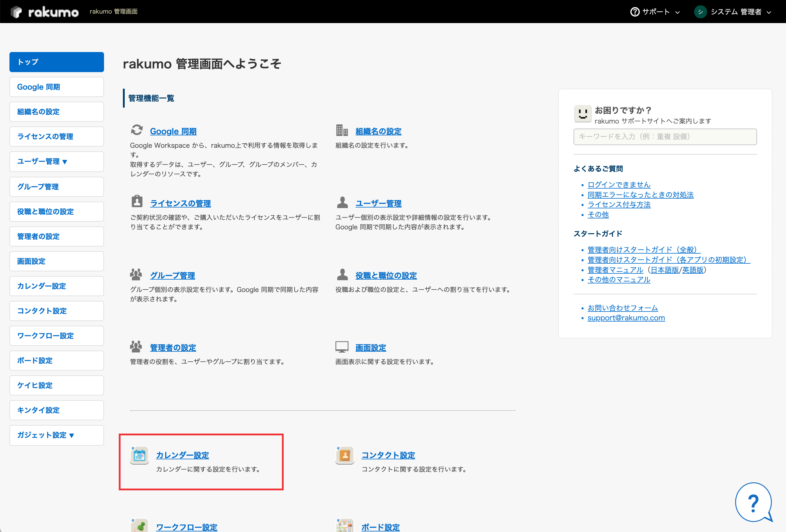Click the rakumo logo in header
The image size is (786, 532).
click(x=44, y=12)
